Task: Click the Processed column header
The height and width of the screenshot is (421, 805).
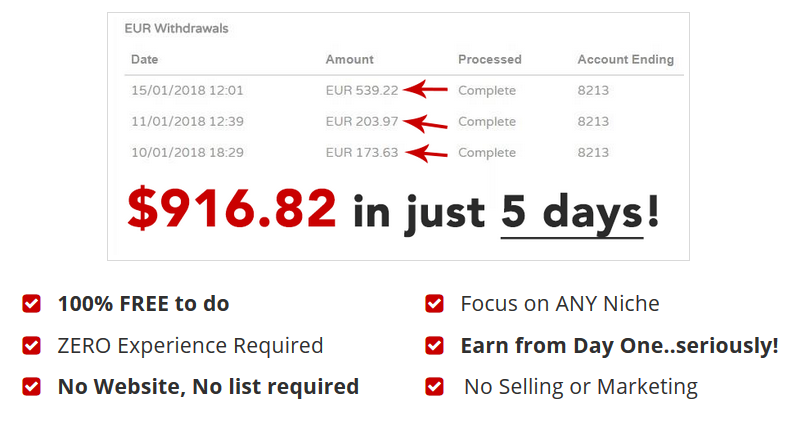Action: (490, 60)
